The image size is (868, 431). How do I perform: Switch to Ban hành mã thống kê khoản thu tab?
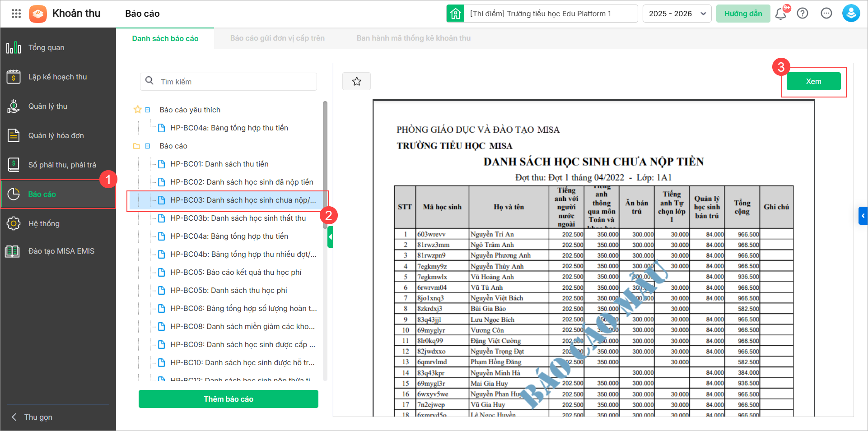pos(413,38)
